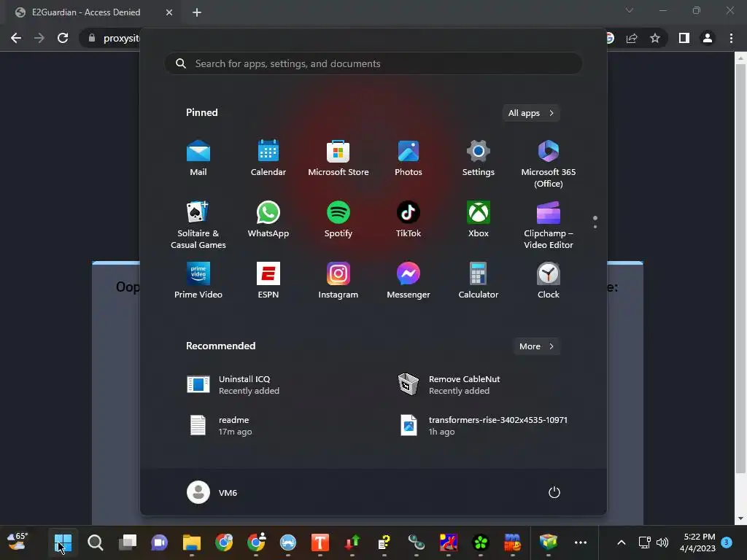Click the Start menu search box

(373, 63)
